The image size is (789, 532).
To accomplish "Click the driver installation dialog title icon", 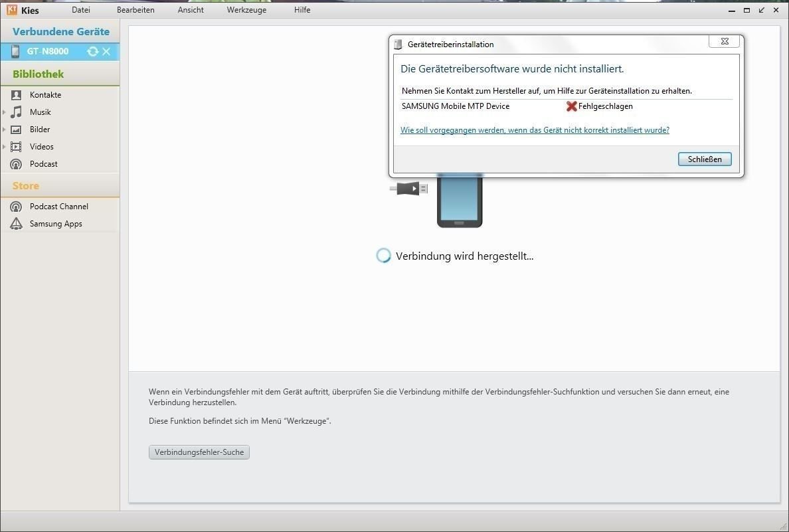I will tap(398, 44).
